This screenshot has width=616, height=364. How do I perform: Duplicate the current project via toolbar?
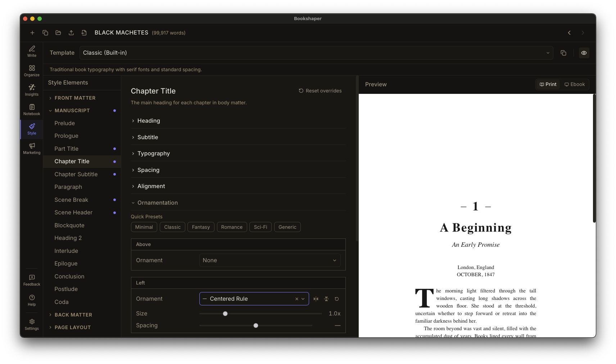pos(45,33)
